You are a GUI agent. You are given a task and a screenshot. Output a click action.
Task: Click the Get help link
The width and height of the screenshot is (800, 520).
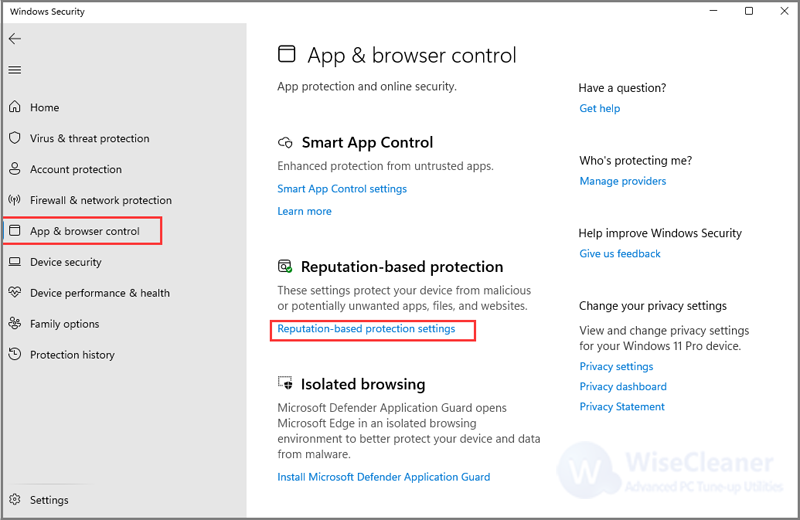(x=599, y=108)
